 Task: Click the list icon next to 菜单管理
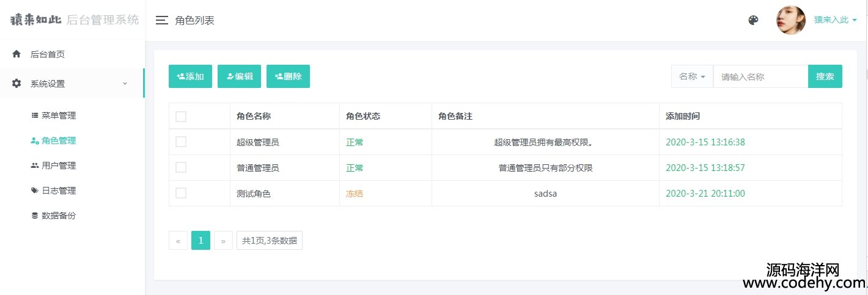35,115
